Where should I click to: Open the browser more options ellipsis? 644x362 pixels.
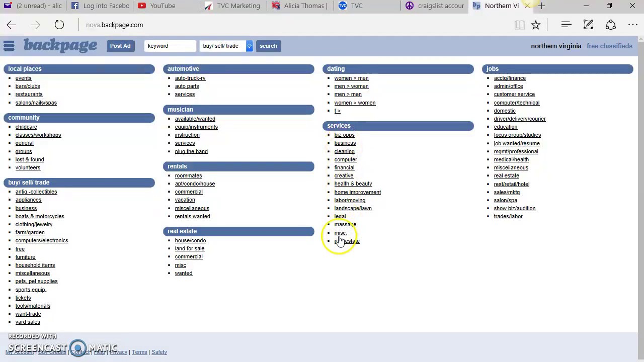tap(633, 25)
